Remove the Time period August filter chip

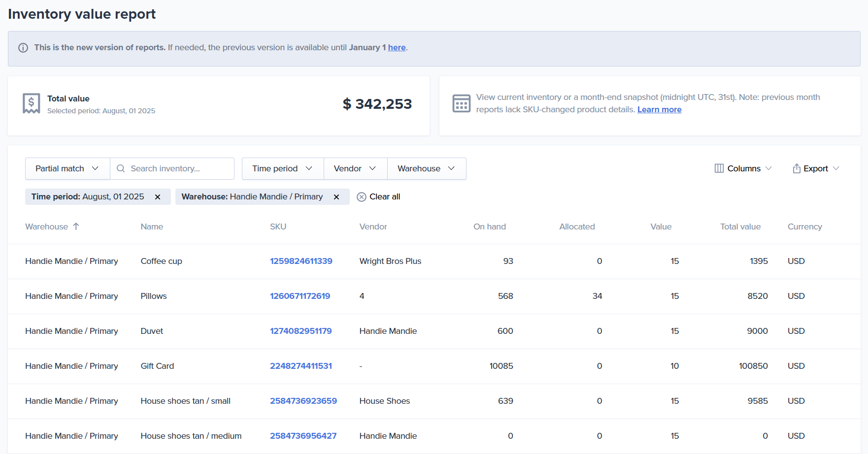coord(158,197)
